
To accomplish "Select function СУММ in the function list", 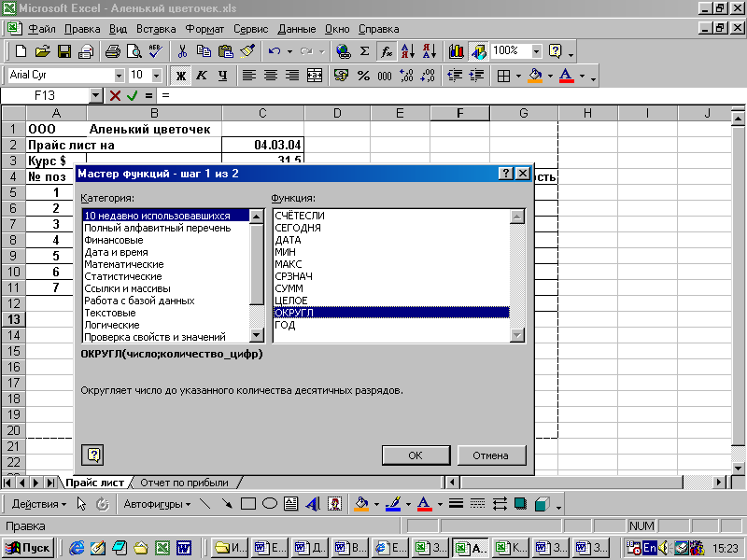I will 391,288.
